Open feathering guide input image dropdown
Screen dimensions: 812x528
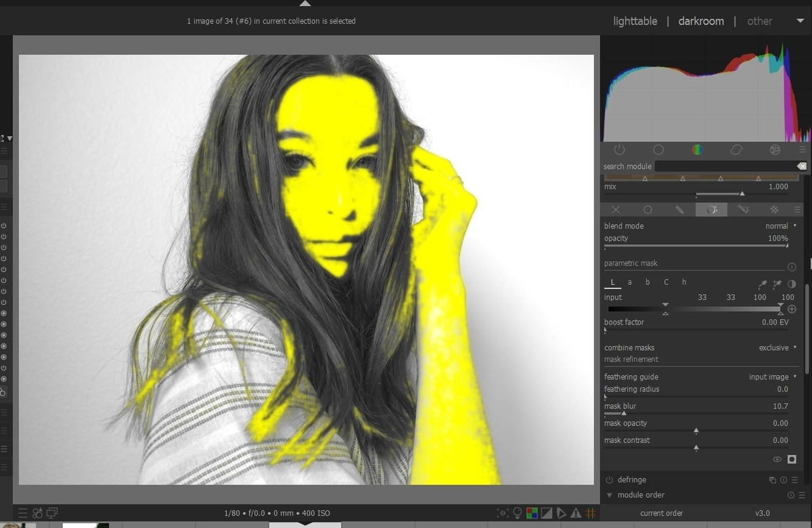point(773,377)
